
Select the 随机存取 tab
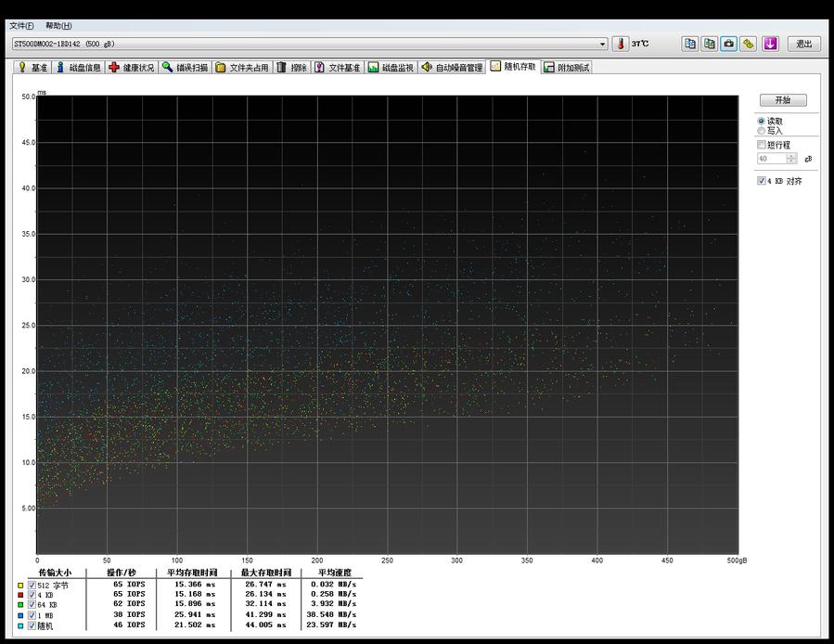(513, 67)
